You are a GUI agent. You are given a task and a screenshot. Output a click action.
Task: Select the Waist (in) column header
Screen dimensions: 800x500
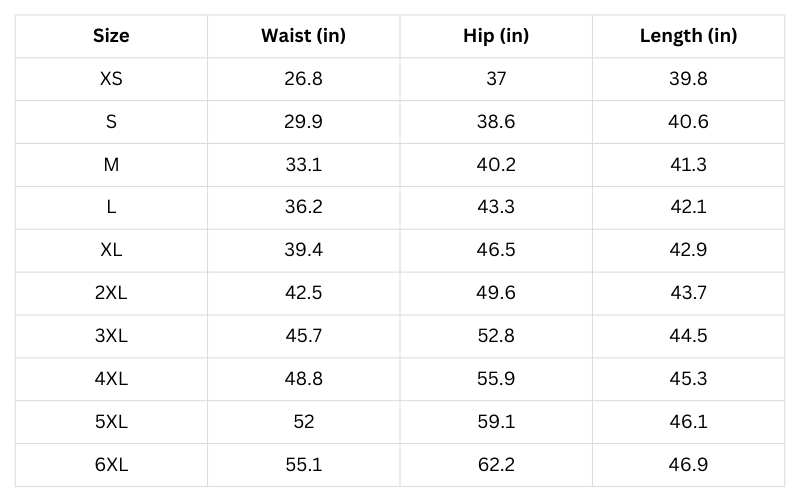(303, 36)
